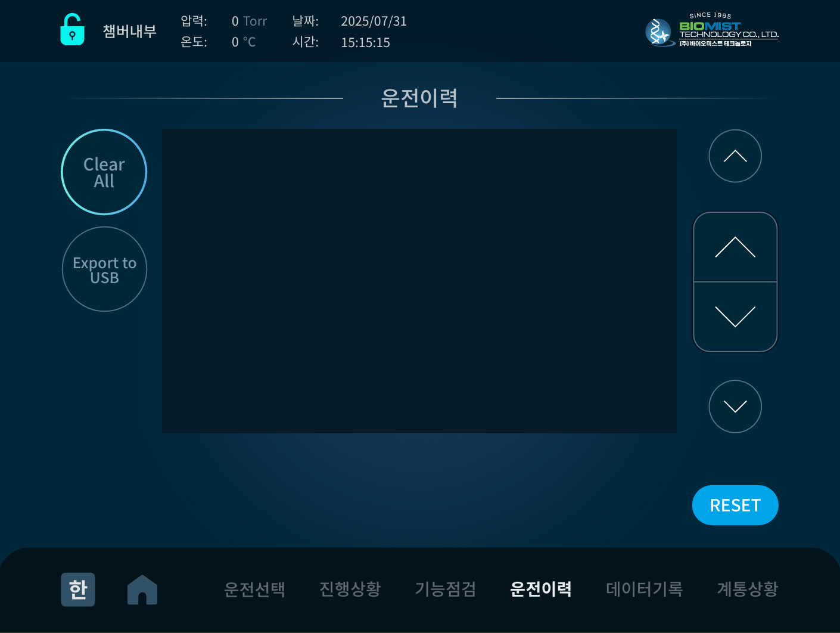Toggle the 한 language button

78,589
